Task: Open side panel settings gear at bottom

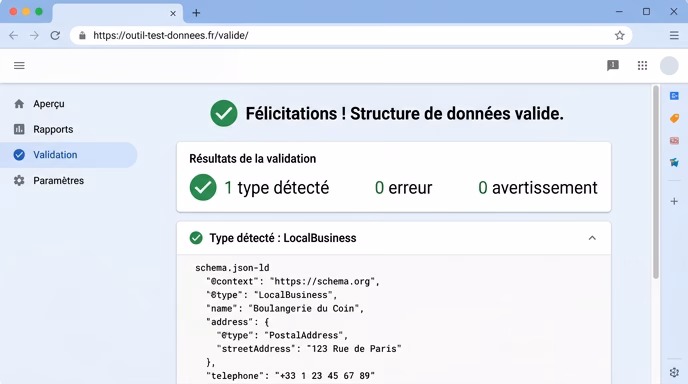Action: [674, 372]
